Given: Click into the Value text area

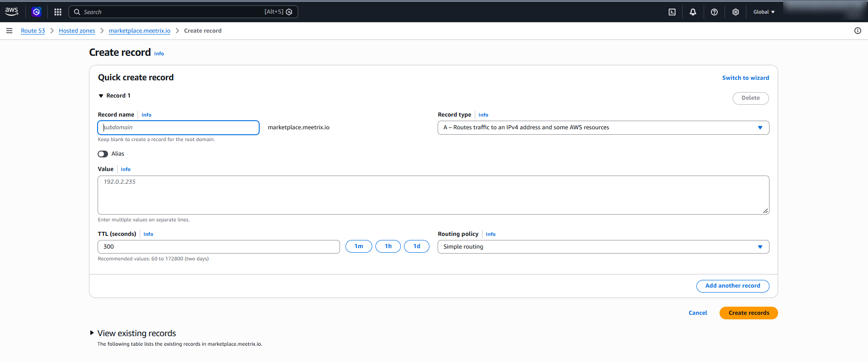Looking at the screenshot, I should 434,195.
